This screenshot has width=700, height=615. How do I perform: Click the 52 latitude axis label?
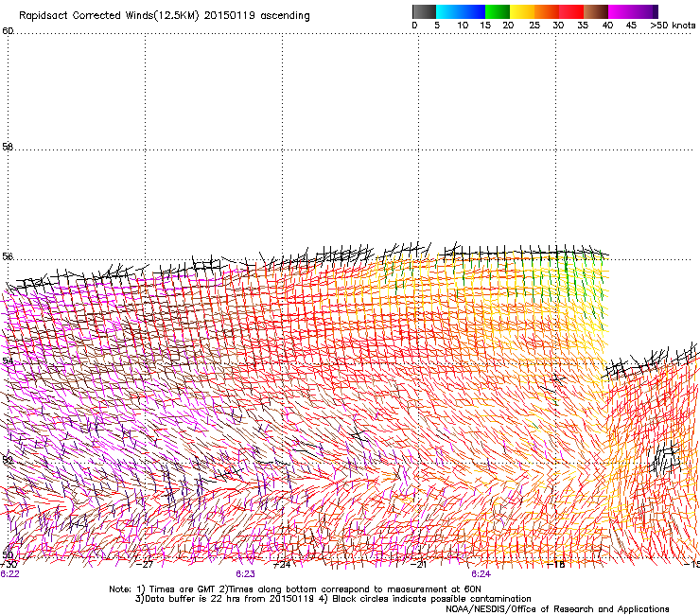tap(8, 459)
